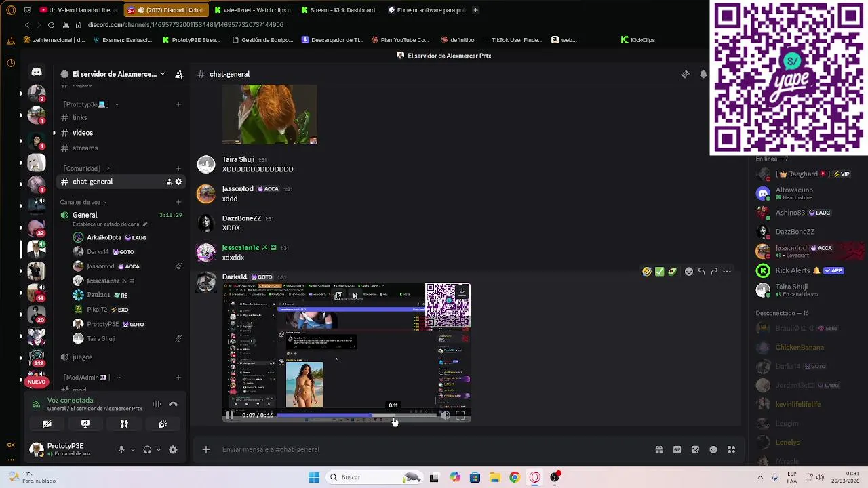Open soundboard in voice panel

click(x=163, y=424)
